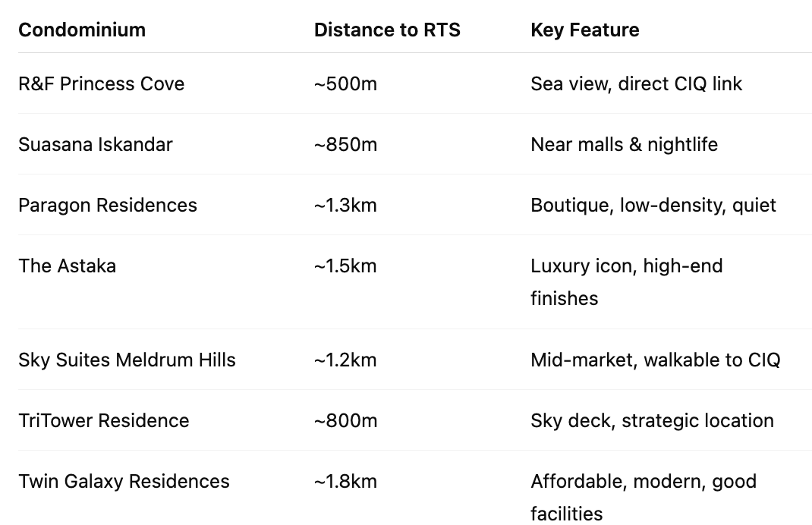Screen dimensions: 812x525
Task: Click the Key Feature column header
Action: [x=584, y=30]
